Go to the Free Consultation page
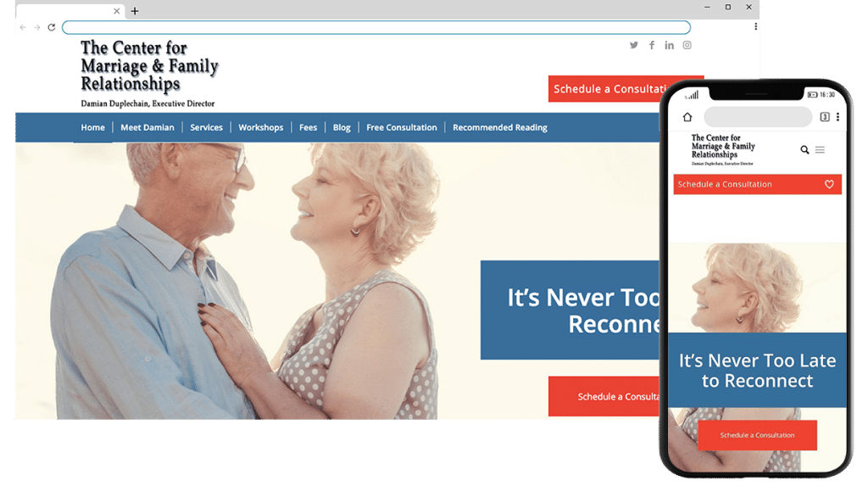Viewport: 868px width, 492px height. (402, 127)
